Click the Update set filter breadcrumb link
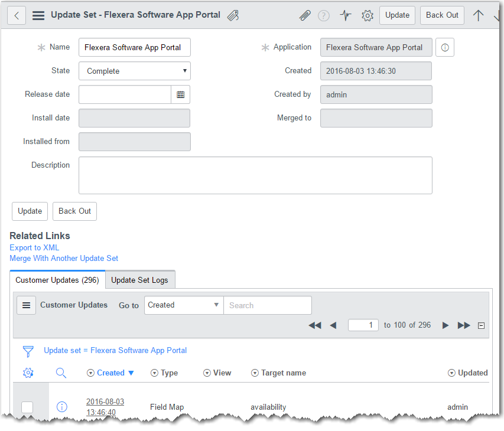The height and width of the screenshot is (431, 504). (x=115, y=350)
